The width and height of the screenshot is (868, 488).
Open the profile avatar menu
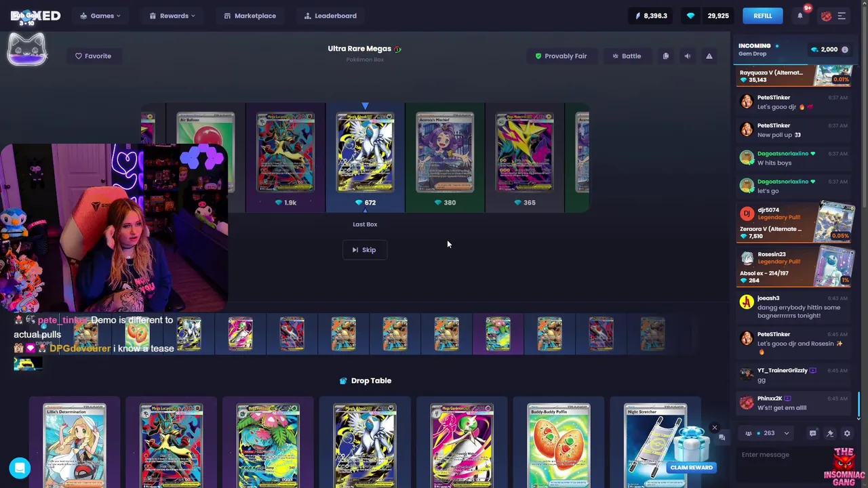pos(826,16)
